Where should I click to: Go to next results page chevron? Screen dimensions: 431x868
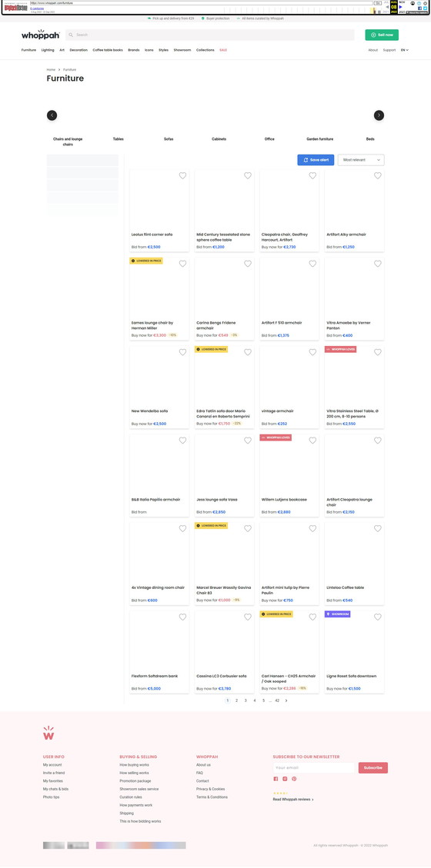coord(286,700)
